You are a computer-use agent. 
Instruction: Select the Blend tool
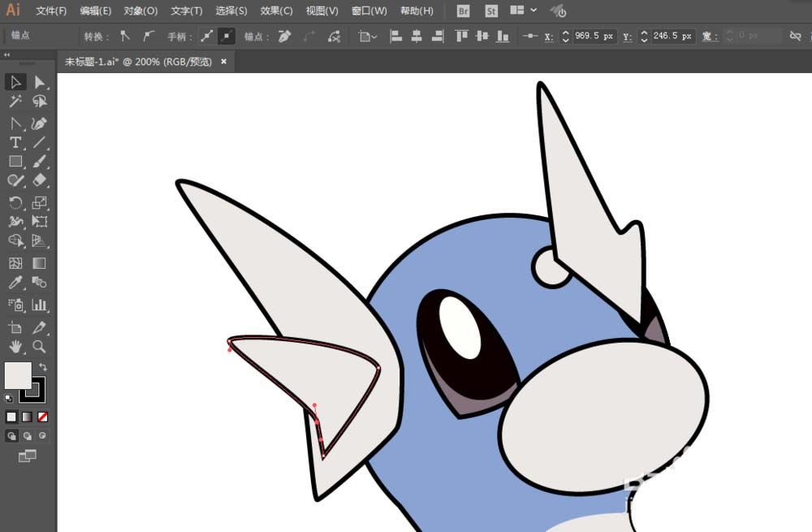[x=39, y=283]
